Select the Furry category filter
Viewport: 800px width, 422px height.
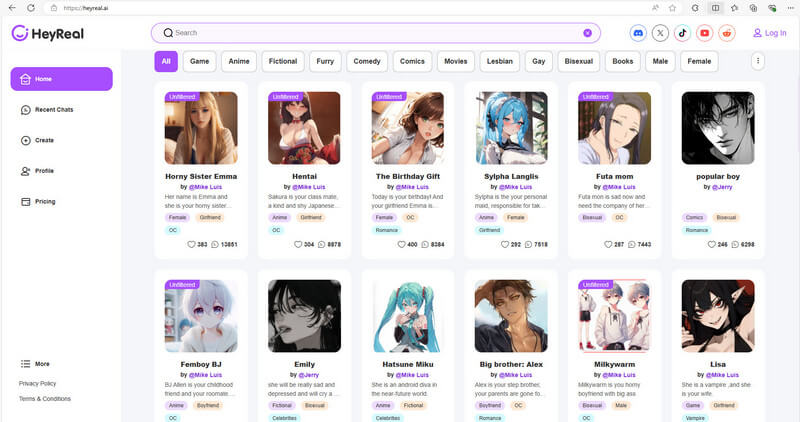(325, 61)
